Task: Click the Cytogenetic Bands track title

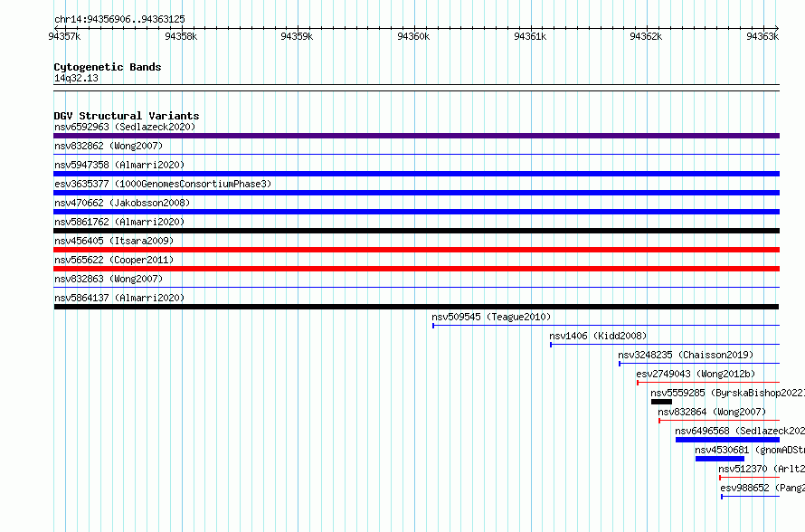Action: point(108,67)
